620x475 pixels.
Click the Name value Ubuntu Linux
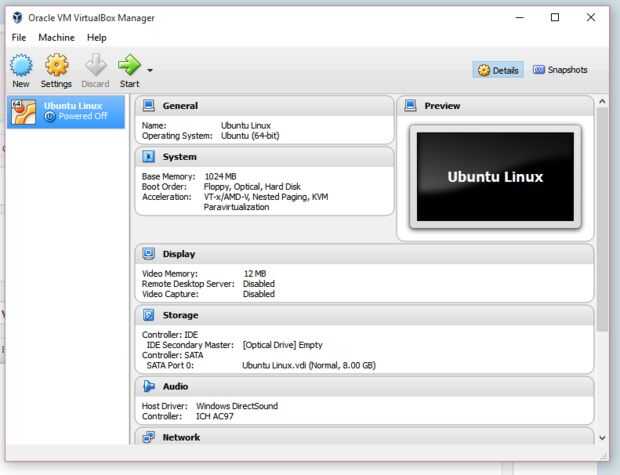[x=246, y=125]
